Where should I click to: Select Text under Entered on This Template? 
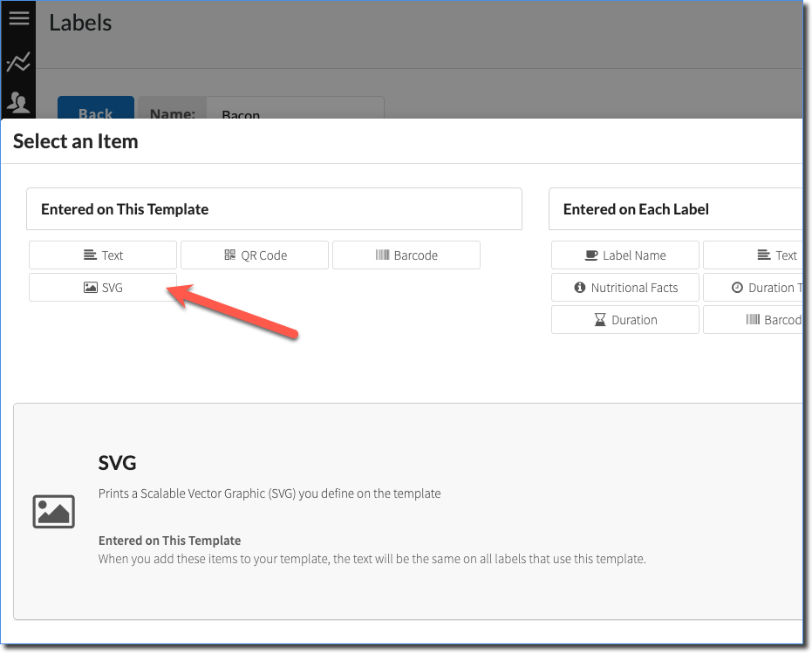(103, 255)
